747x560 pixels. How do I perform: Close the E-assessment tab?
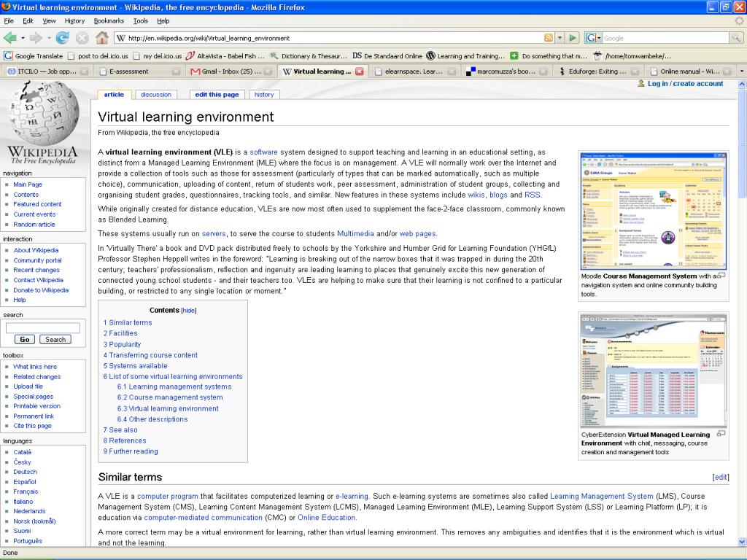(176, 71)
